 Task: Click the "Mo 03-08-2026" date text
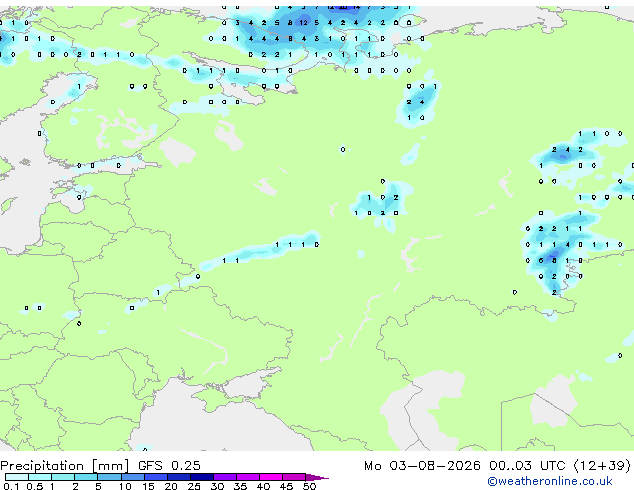pos(422,465)
